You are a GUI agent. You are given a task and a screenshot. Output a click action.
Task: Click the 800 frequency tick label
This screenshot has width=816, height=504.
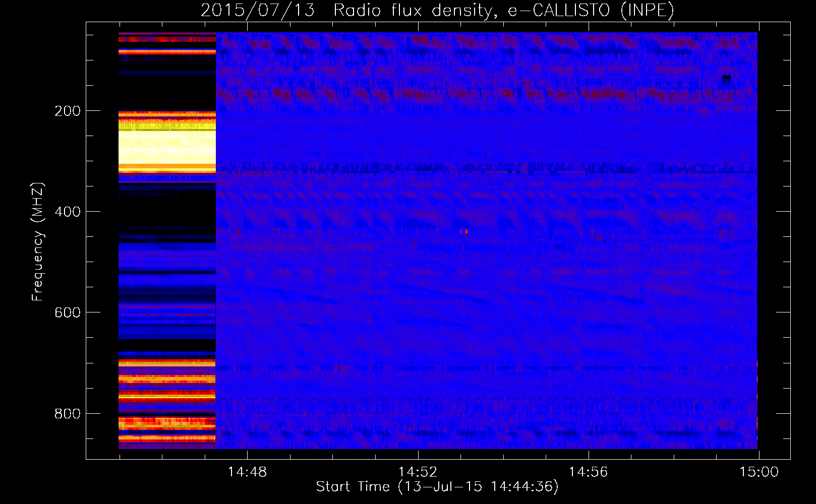(67, 414)
